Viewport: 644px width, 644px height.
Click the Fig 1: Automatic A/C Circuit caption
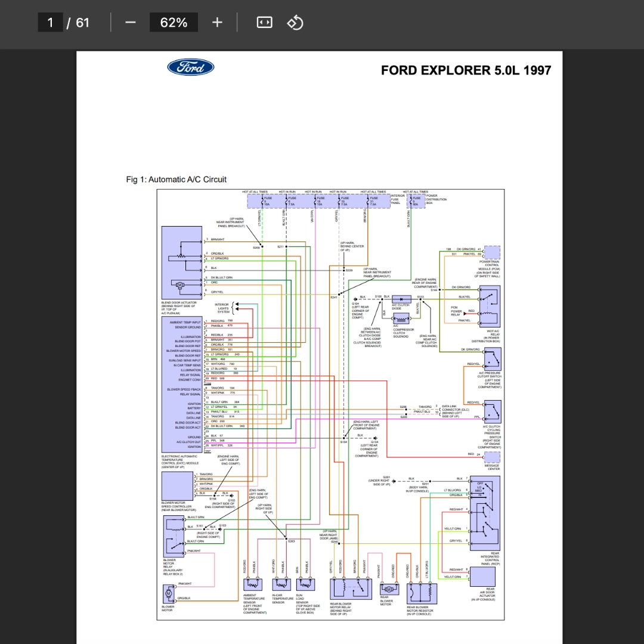[x=176, y=179]
